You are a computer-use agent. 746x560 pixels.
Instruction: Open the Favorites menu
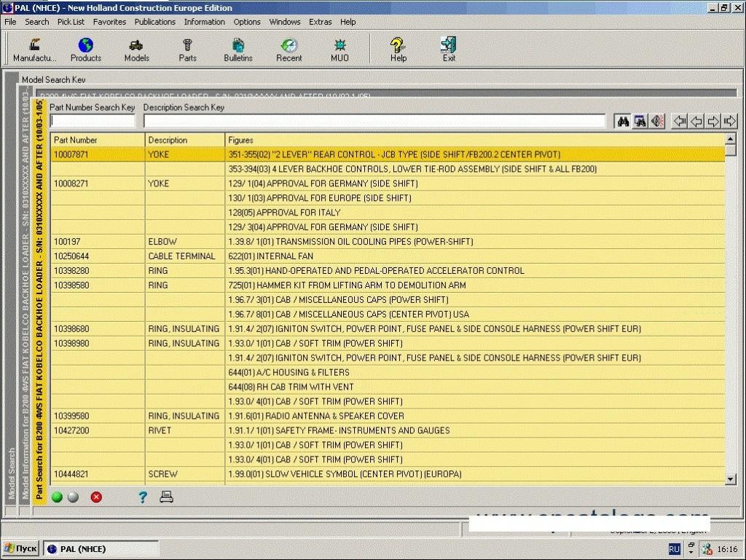[x=109, y=22]
